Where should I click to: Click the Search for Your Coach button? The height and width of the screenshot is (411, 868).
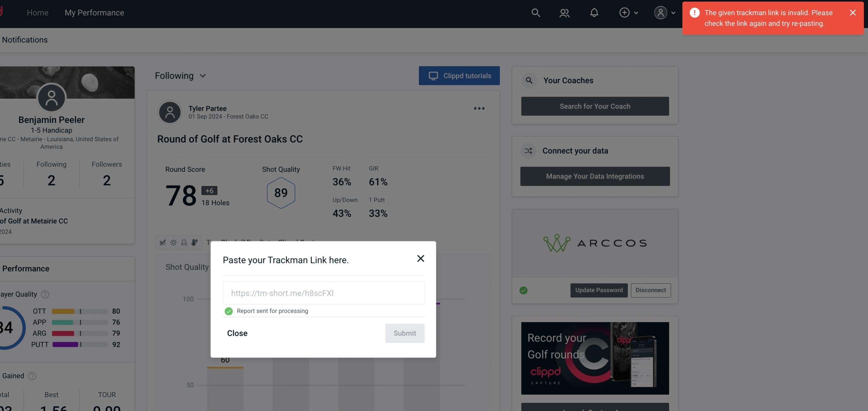tap(595, 106)
